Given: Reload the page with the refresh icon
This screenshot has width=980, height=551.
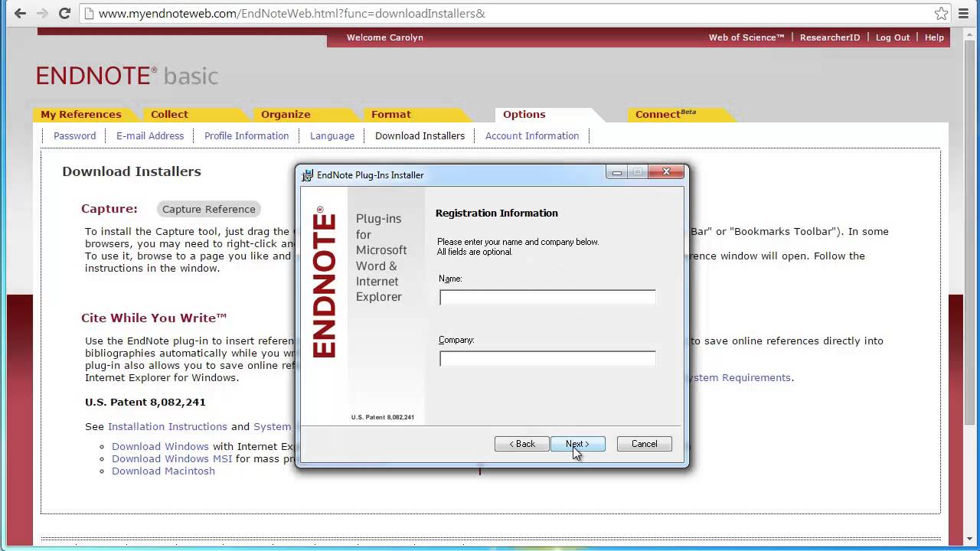Looking at the screenshot, I should tap(64, 13).
